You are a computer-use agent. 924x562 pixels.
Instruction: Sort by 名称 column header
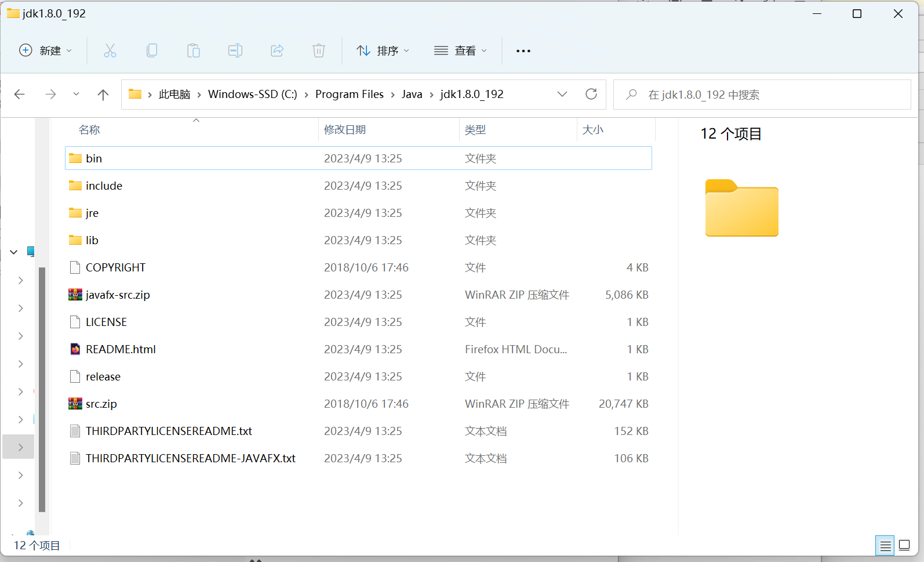[x=89, y=130]
